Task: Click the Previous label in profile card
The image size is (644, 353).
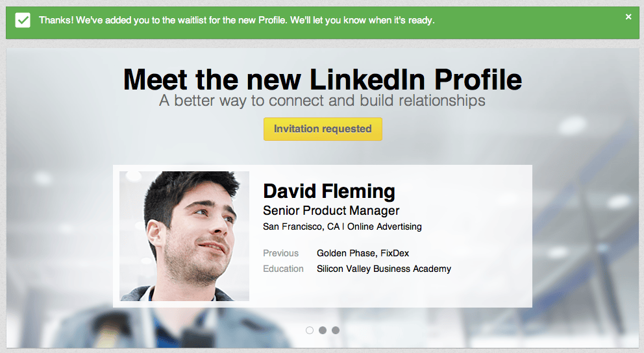Action: pos(281,253)
